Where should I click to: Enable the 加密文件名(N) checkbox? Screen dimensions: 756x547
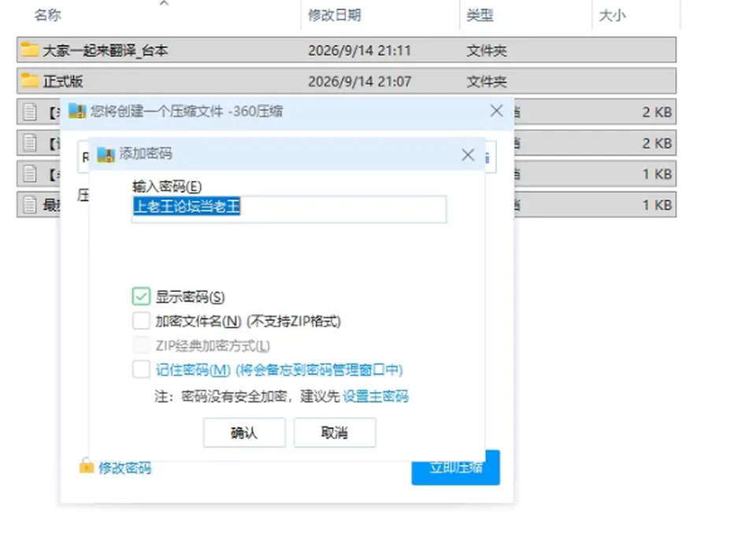pyautogui.click(x=141, y=320)
